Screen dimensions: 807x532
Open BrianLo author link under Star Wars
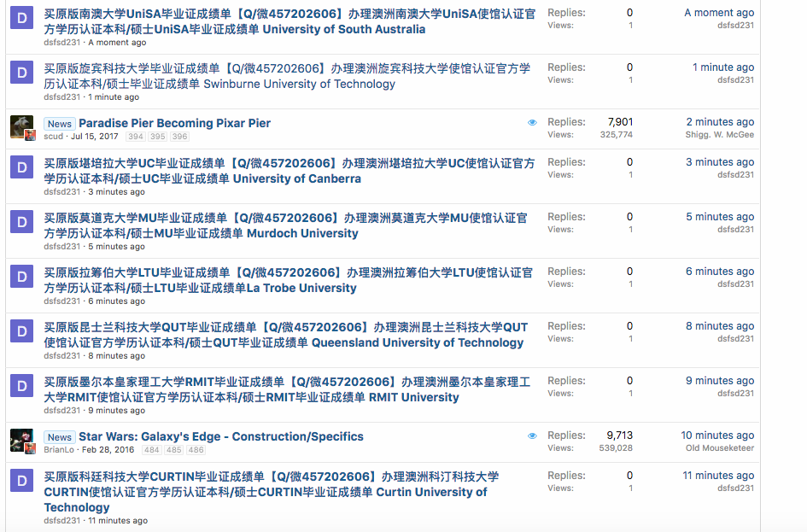(x=59, y=450)
